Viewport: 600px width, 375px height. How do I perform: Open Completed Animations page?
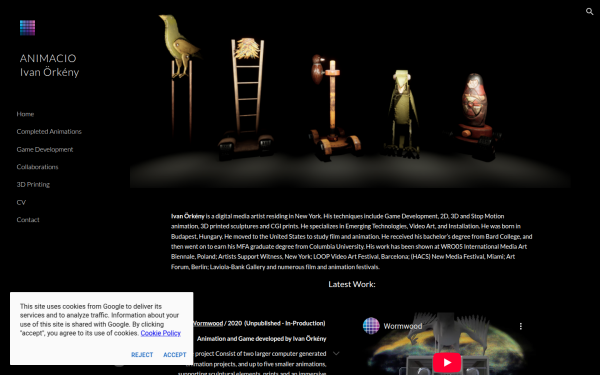[49, 132]
